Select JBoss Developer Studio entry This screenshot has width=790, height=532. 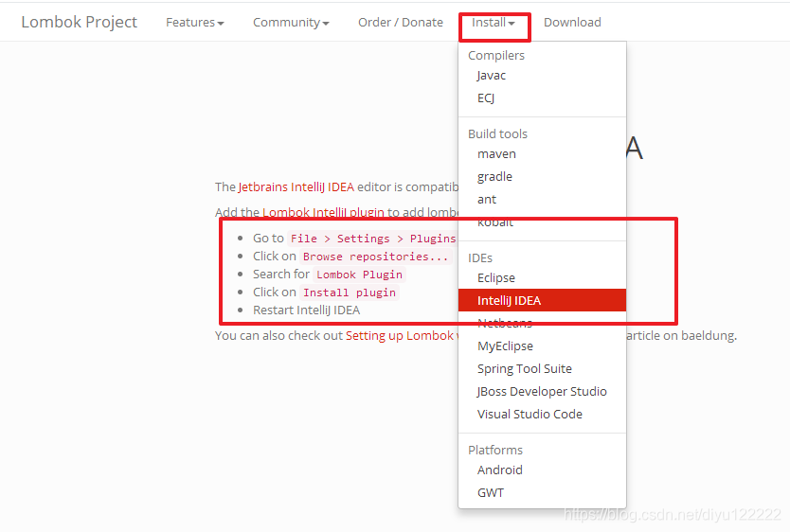pyautogui.click(x=542, y=392)
